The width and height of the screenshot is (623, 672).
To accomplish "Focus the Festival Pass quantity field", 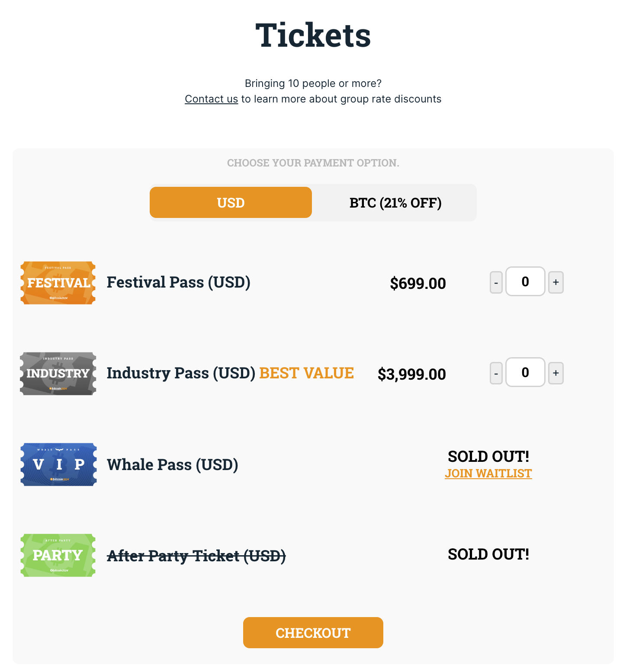I will click(525, 282).
